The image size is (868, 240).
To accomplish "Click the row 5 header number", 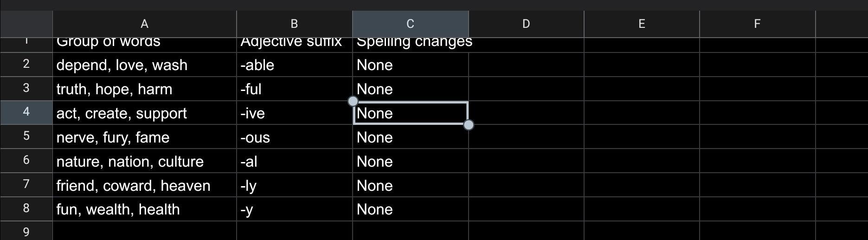I will point(26,136).
